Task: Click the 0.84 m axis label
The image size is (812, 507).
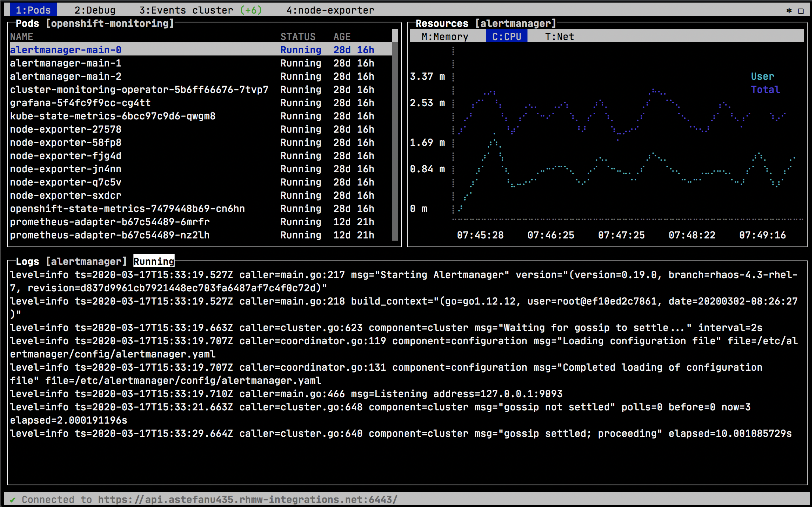Action: (x=427, y=169)
